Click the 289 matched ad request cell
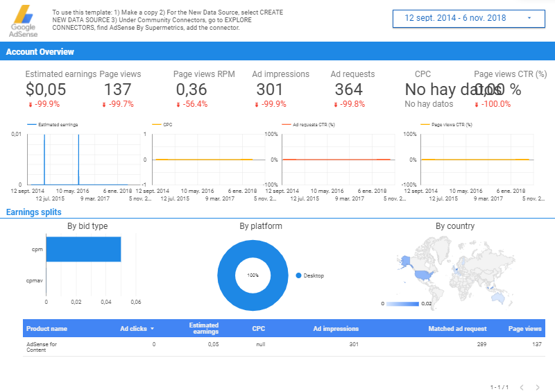This screenshot has height=392, width=555. point(481,344)
